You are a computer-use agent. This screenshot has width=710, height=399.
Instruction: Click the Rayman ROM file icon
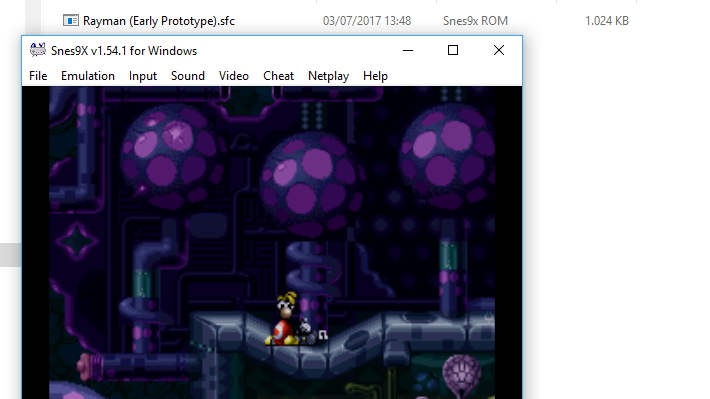tap(71, 20)
